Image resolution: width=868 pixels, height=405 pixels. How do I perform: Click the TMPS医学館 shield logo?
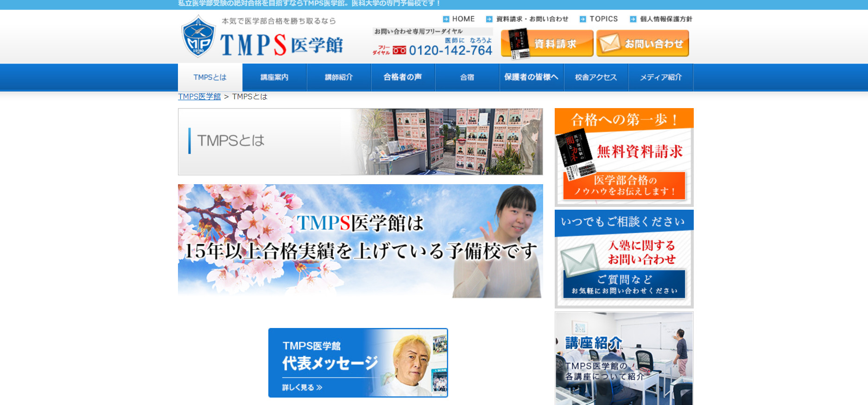(198, 36)
